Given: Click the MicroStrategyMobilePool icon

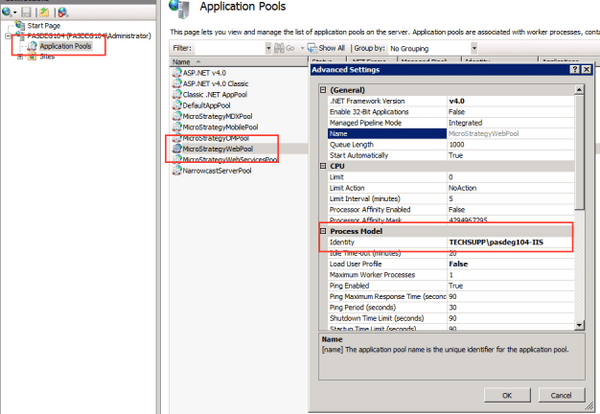Looking at the screenshot, I should click(x=176, y=127).
